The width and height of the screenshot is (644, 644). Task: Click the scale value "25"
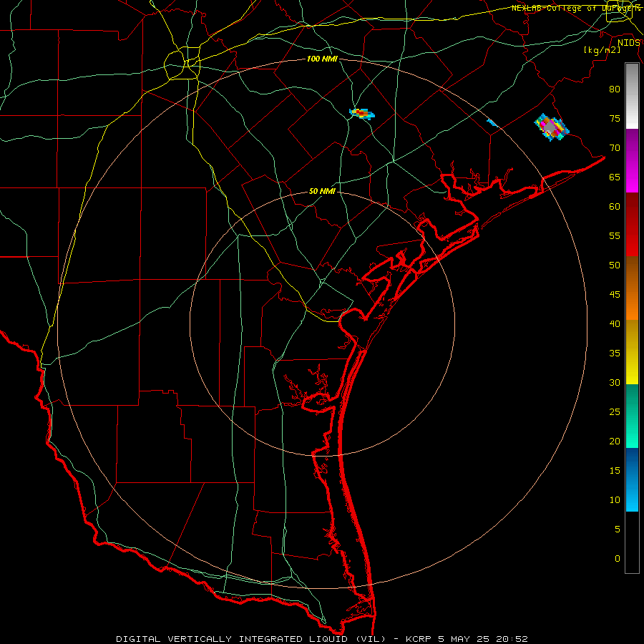pyautogui.click(x=615, y=411)
